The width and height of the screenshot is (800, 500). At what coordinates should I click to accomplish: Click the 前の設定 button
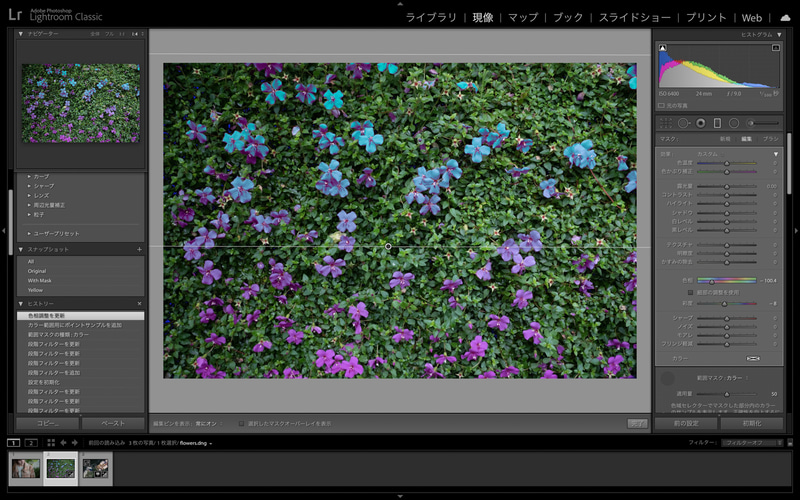coord(686,423)
